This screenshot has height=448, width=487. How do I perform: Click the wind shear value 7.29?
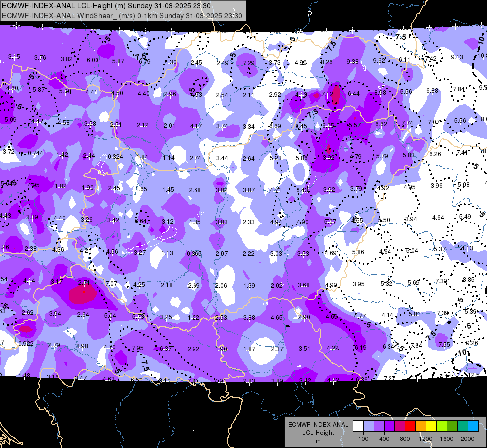248,63
